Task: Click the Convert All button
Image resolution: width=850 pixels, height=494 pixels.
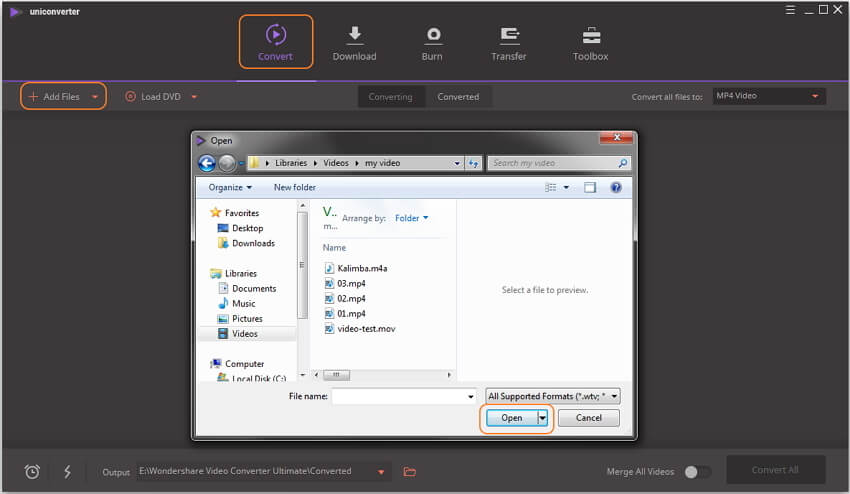Action: 775,470
